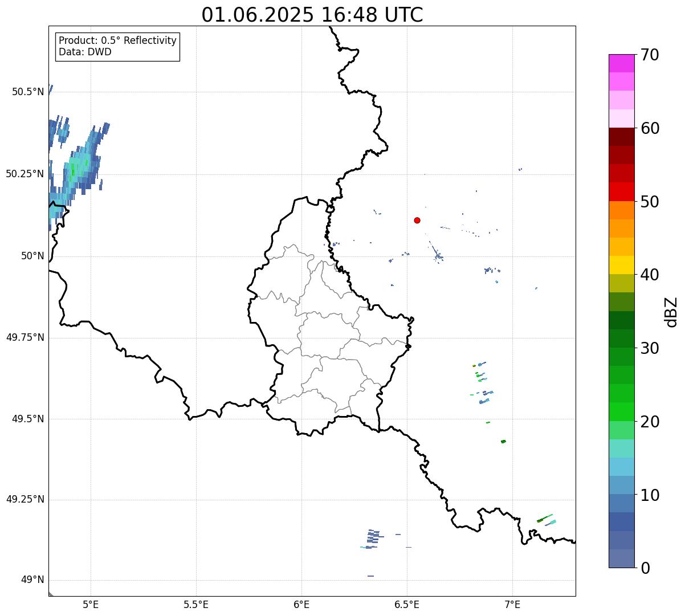Image resolution: width=685 pixels, height=616 pixels.
Task: Click the green-white echo streak in the southeast corner
Action: pos(547,520)
